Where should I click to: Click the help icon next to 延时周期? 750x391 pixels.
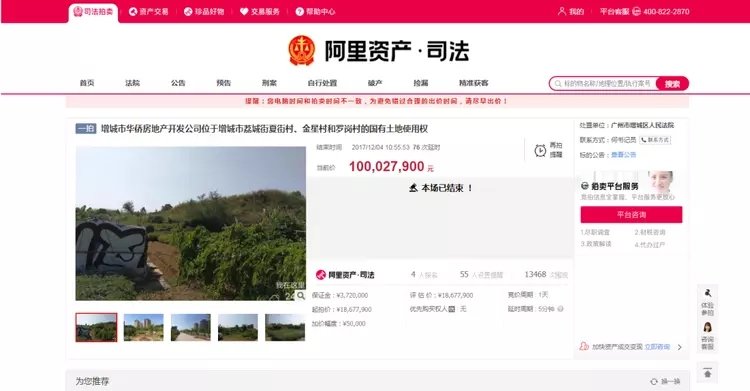561,309
